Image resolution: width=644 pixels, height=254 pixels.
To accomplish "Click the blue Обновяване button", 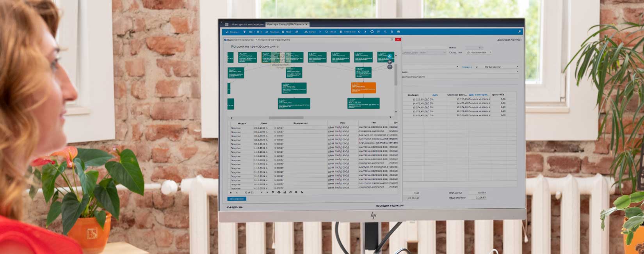I will [237, 199].
